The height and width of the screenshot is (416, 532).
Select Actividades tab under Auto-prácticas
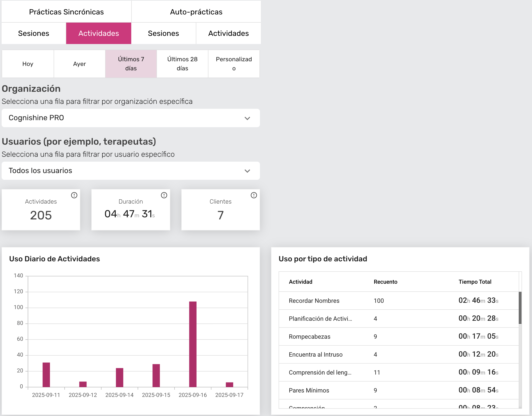[228, 33]
